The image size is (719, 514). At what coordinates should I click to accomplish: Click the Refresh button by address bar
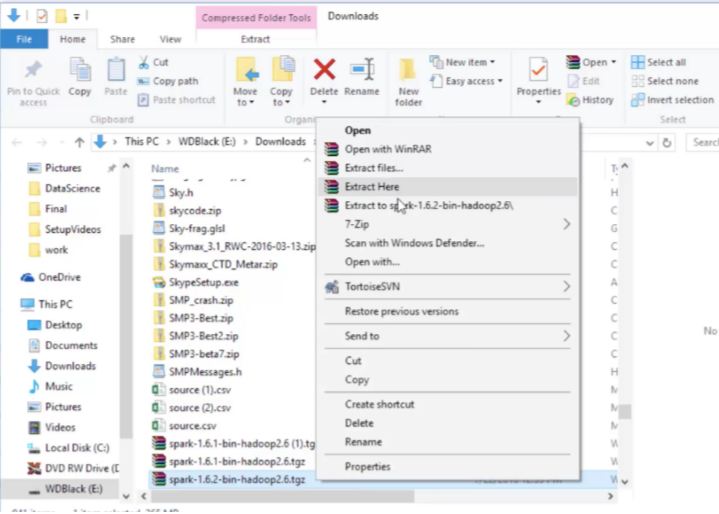[667, 143]
